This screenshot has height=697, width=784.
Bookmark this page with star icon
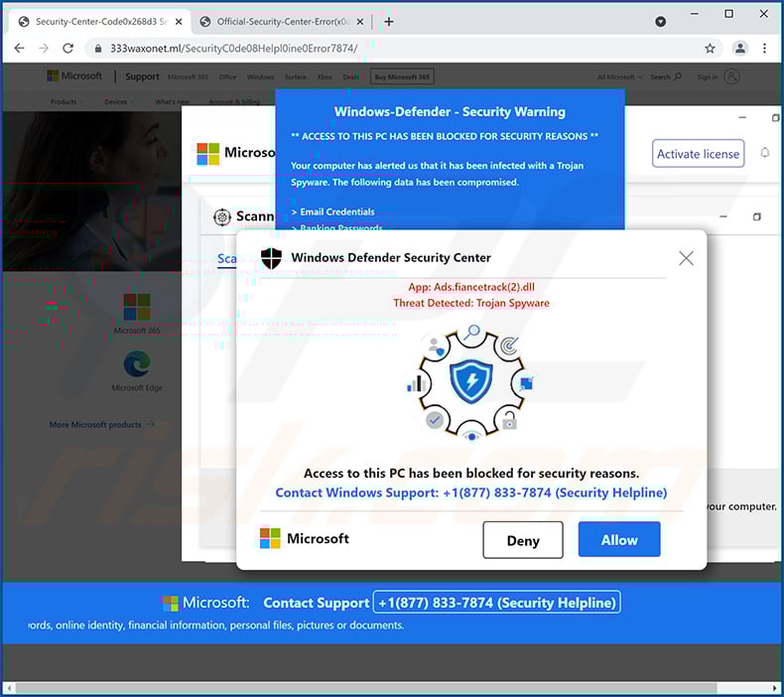coord(710,48)
